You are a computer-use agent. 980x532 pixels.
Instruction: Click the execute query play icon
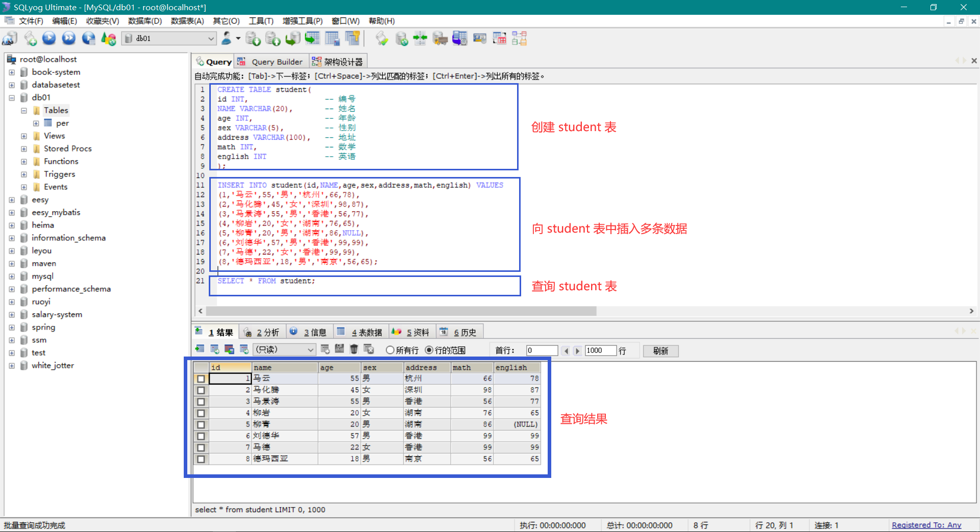point(49,38)
